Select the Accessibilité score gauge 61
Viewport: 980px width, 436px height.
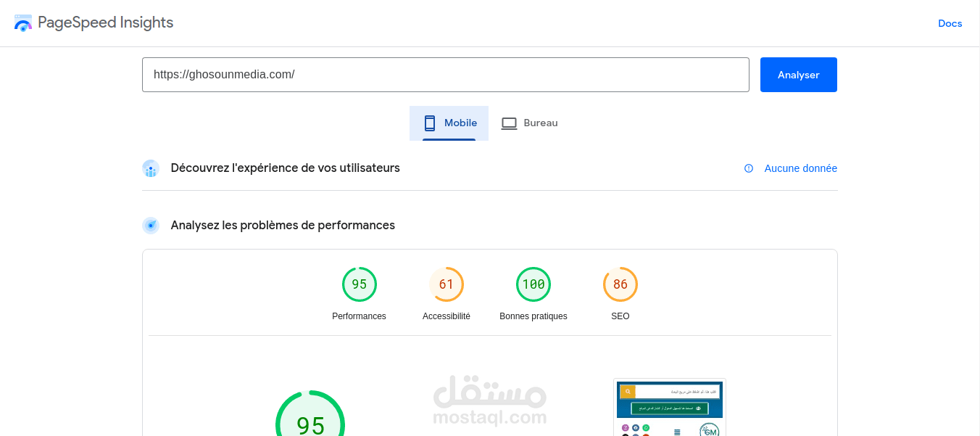tap(447, 284)
